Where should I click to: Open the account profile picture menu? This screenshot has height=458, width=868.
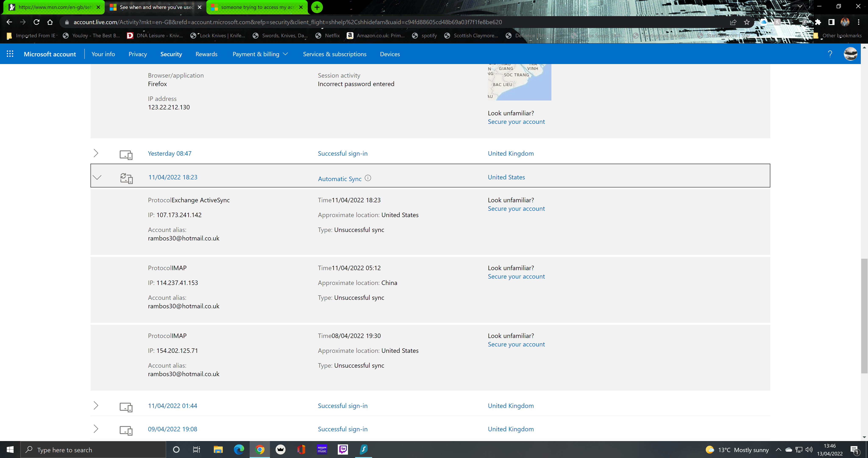tap(850, 54)
